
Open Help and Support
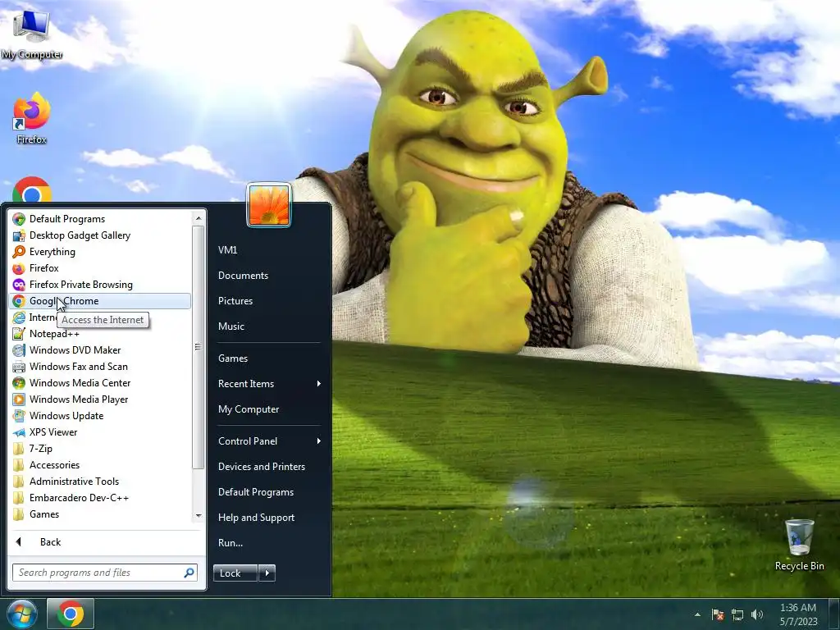coord(256,518)
